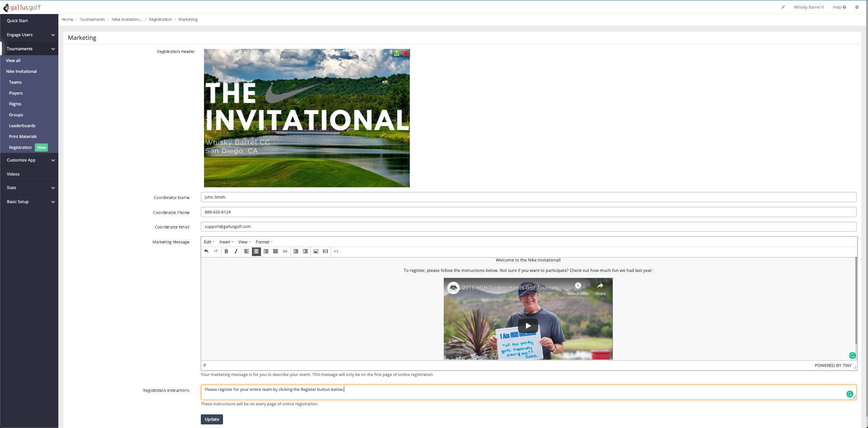This screenshot has width=868, height=428.
Task: Click the Gallus Golf logo
Action: [x=22, y=7]
